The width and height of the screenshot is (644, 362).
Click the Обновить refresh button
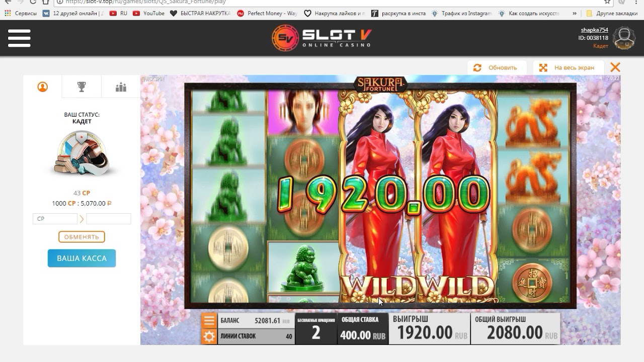tap(497, 67)
